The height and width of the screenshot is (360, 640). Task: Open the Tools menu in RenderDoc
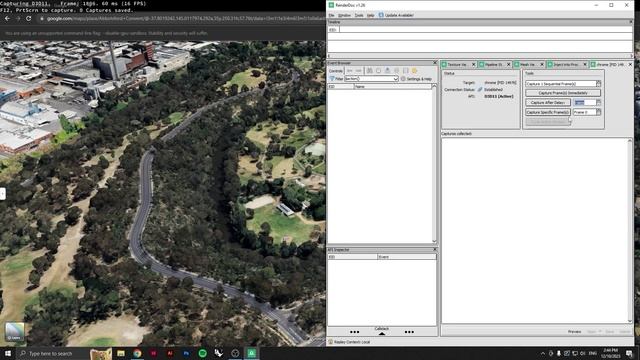(359, 15)
